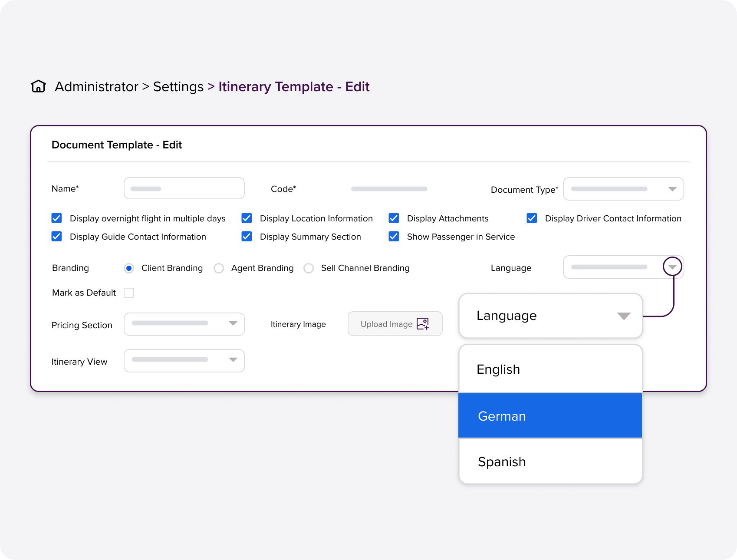Click into the Name input field
The image size is (737, 560).
(184, 188)
